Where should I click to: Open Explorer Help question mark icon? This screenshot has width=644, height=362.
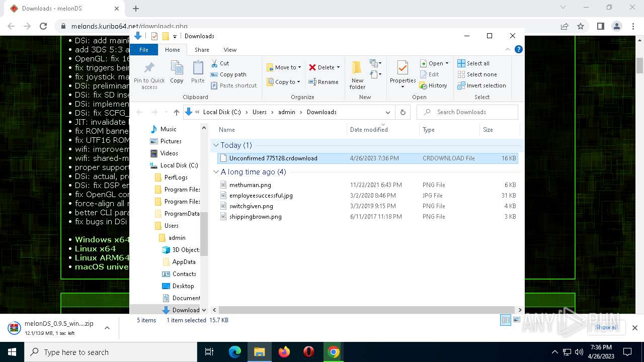(x=519, y=49)
